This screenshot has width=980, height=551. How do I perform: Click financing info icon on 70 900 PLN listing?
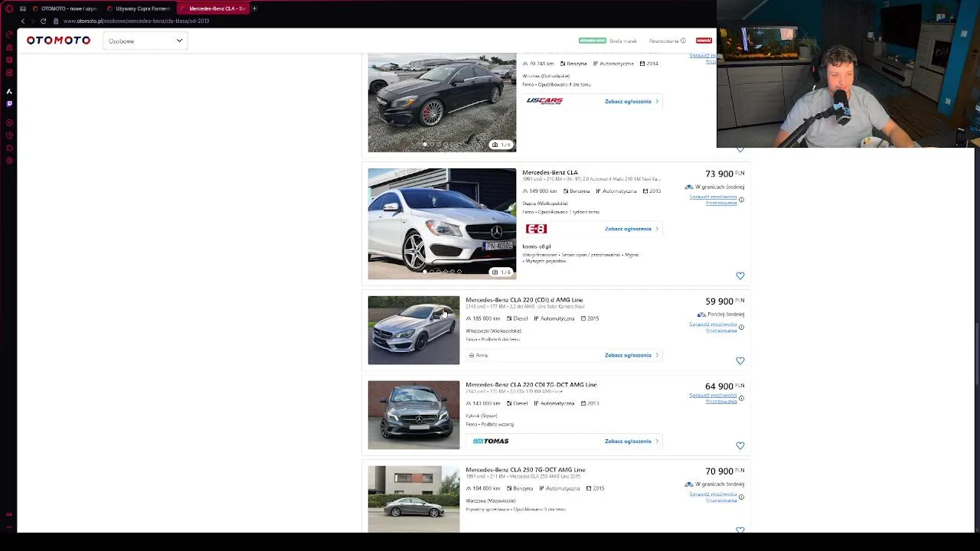[741, 497]
